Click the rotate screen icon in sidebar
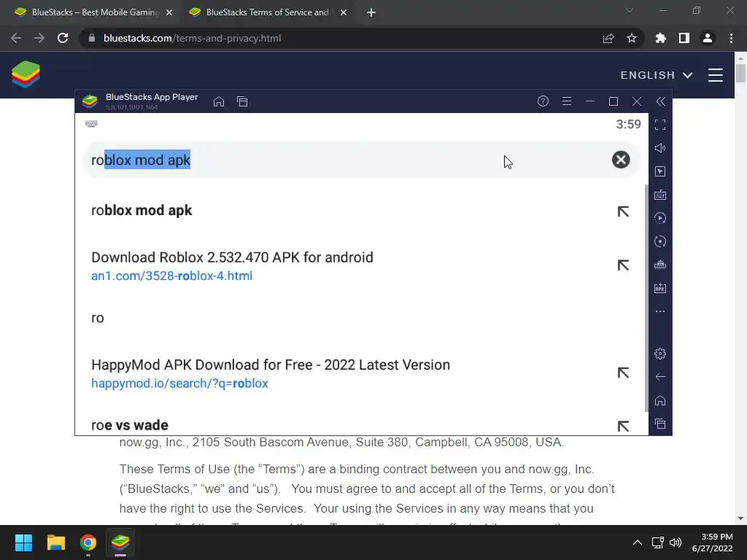The image size is (747, 560). point(660,241)
